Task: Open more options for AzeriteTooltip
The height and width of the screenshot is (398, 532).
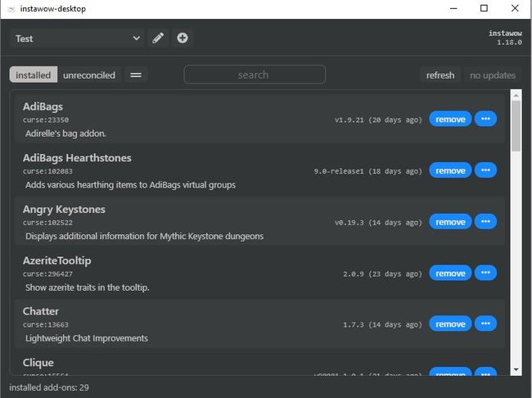Action: point(485,273)
